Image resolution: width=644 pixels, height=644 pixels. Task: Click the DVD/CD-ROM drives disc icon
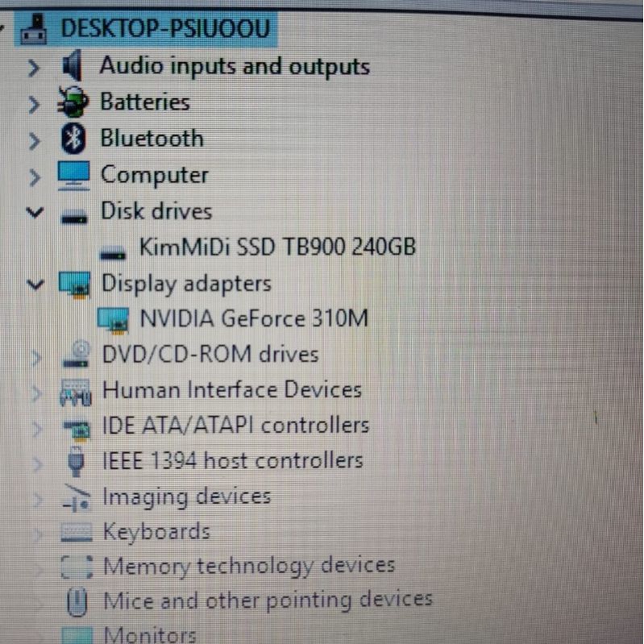tap(77, 354)
